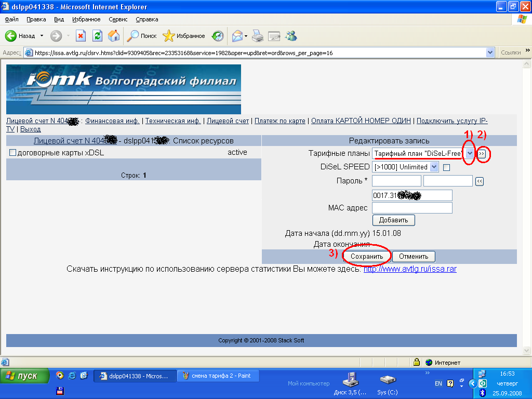532x399 pixels.
Task: Click the '>>' button beside tariff plan
Action: tap(482, 154)
